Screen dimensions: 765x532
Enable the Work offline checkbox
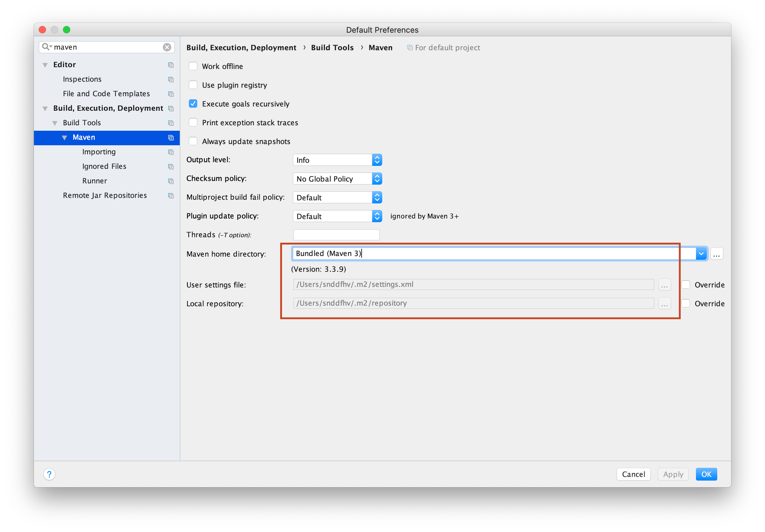click(x=193, y=66)
